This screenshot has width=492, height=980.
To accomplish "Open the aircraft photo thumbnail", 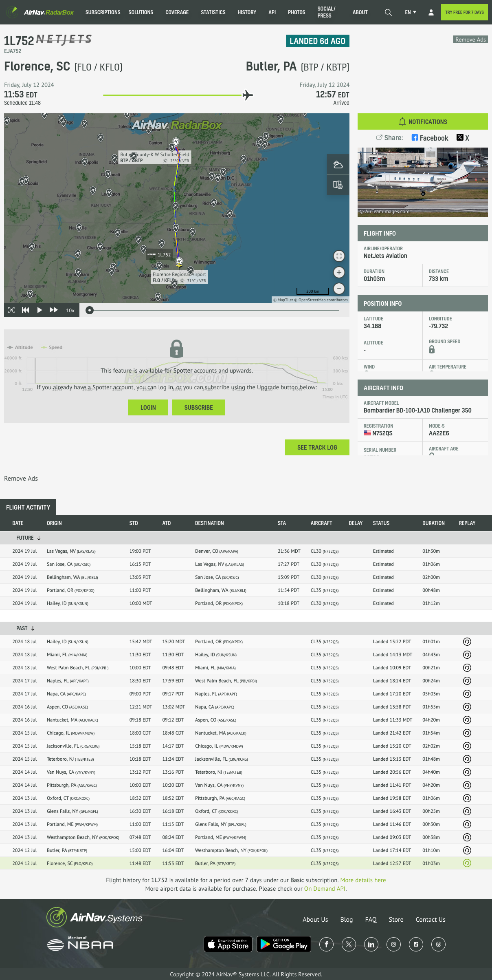I will (423, 182).
